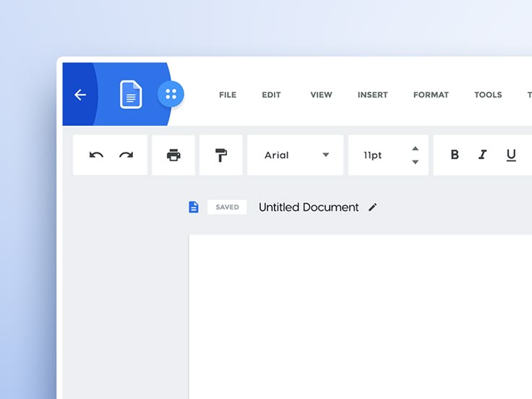The height and width of the screenshot is (399, 532).
Task: Toggle bold formatting
Action: (x=455, y=155)
